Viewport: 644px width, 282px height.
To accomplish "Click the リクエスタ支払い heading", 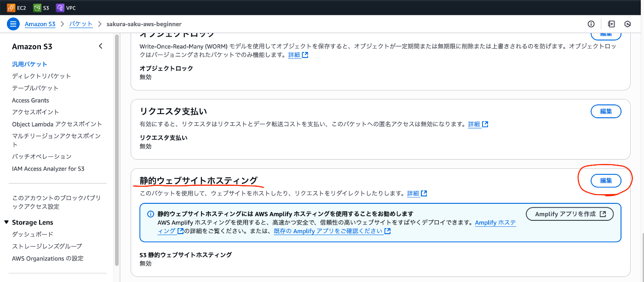I will 173,111.
